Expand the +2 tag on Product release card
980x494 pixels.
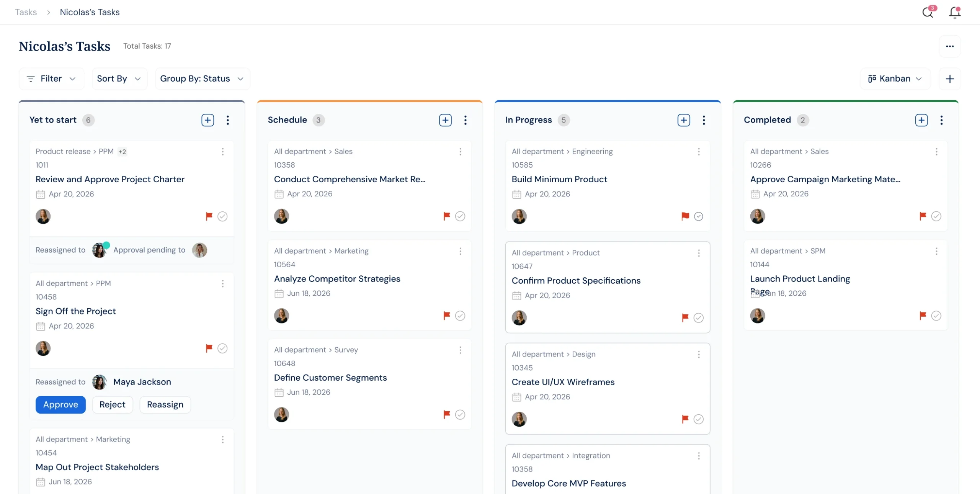point(122,152)
